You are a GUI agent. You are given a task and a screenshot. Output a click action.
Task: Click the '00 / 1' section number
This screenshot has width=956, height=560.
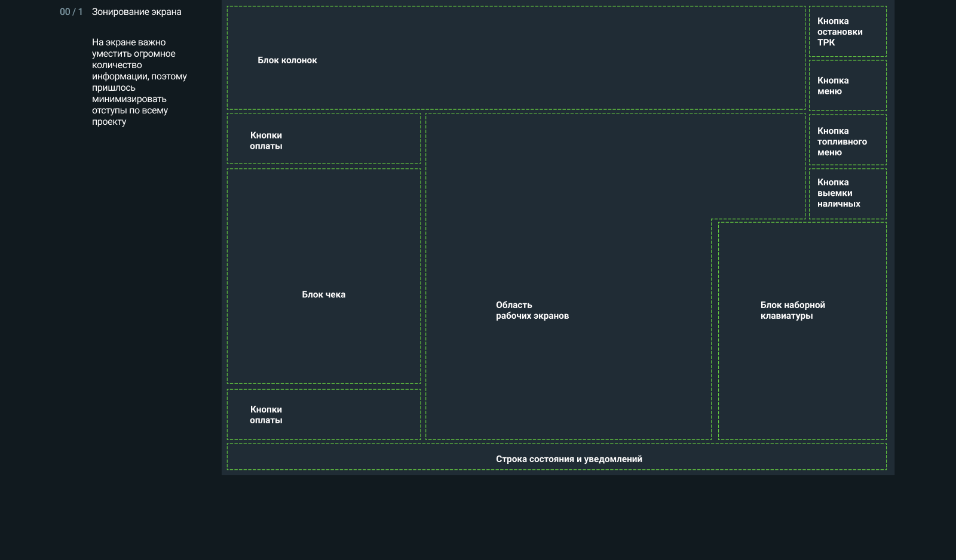pos(71,12)
